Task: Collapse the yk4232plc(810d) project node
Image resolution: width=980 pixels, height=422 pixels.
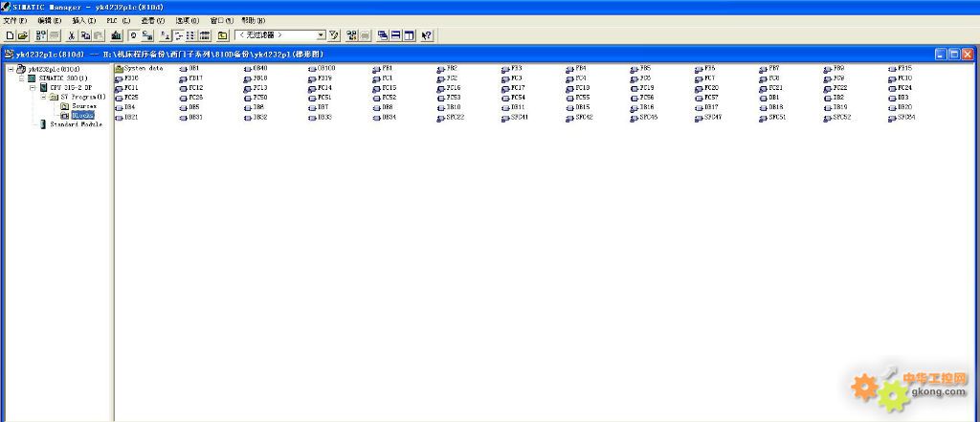Action: (x=11, y=69)
